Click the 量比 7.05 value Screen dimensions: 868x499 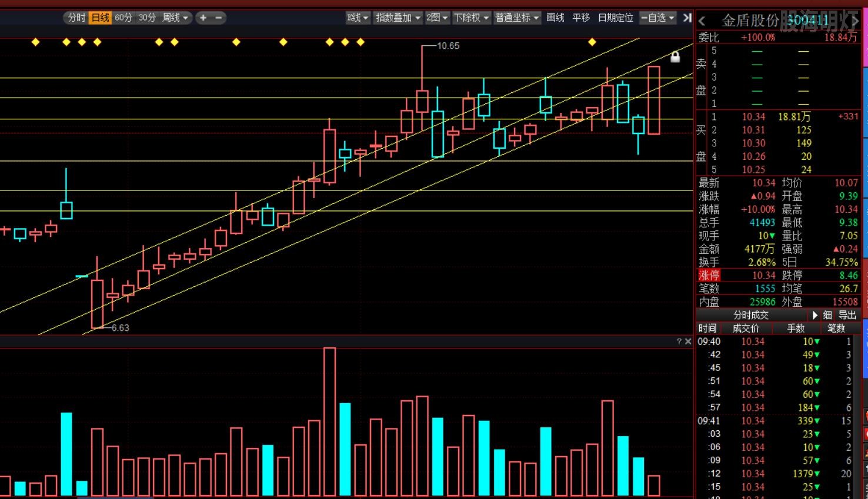pyautogui.click(x=849, y=236)
